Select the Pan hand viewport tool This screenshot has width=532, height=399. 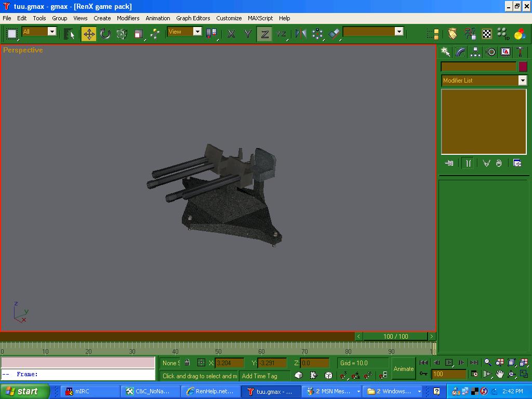pos(500,374)
